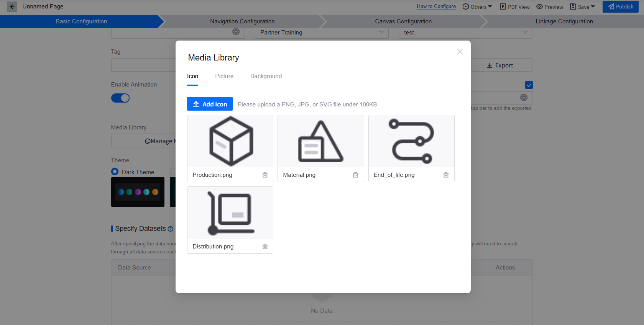Click the Data Source column header

click(x=135, y=268)
